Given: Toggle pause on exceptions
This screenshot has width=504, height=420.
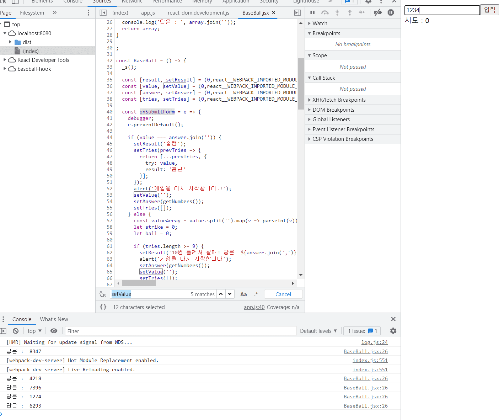Looking at the screenshot, I should [x=391, y=13].
